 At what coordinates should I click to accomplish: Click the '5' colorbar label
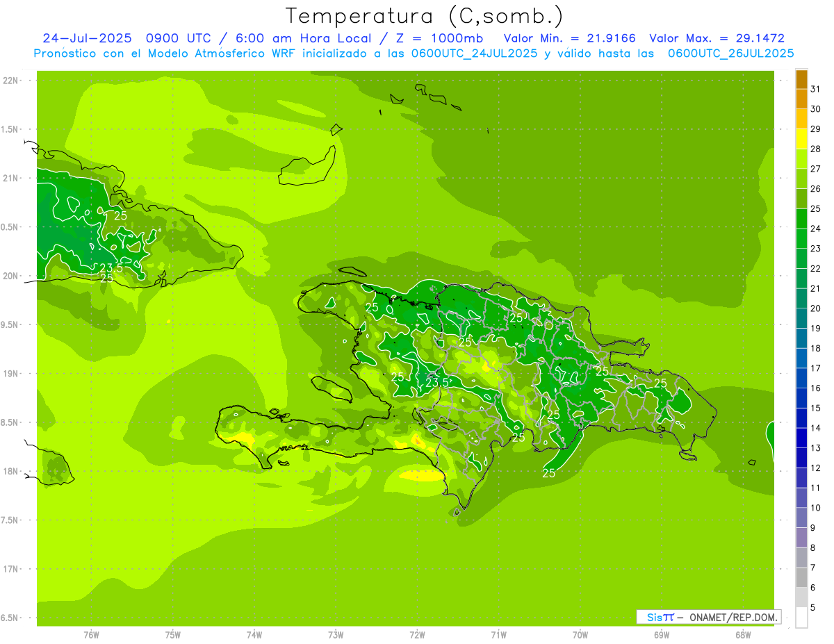(x=813, y=607)
